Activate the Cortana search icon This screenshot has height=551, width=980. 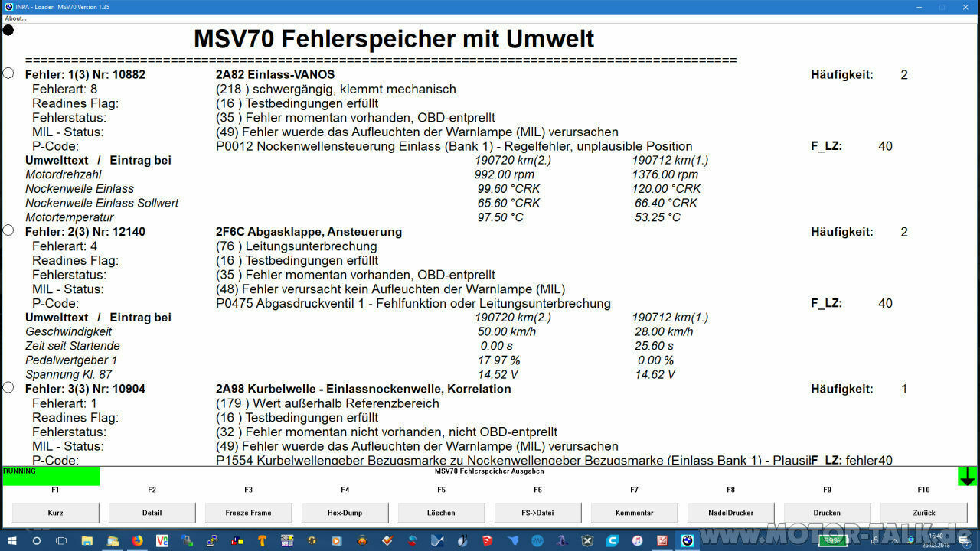coord(36,540)
